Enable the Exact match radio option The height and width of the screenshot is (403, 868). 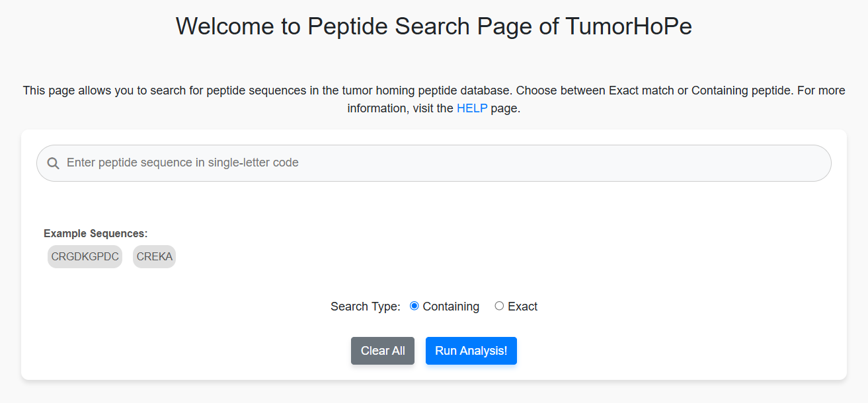tap(499, 306)
